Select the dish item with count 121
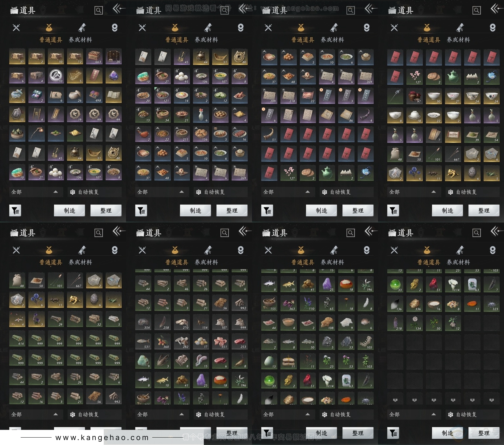504x445 pixels. click(162, 95)
